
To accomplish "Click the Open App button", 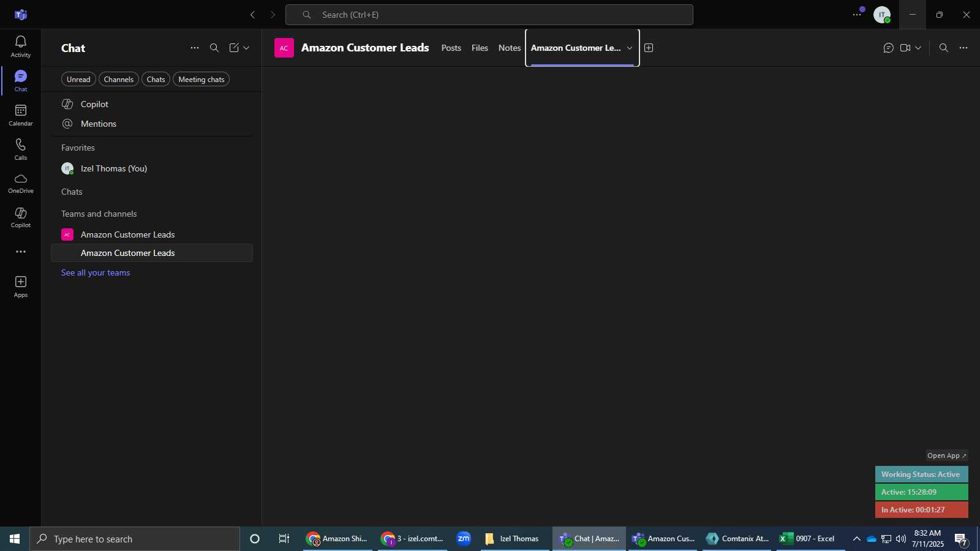I will [946, 455].
